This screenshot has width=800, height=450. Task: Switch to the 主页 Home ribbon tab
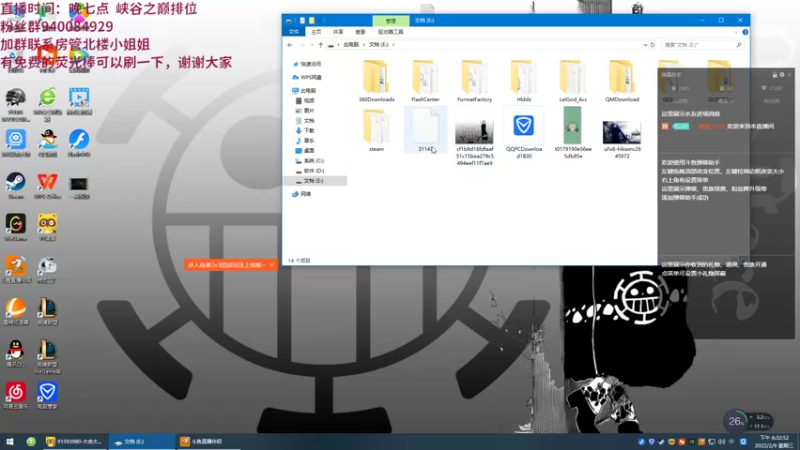(316, 32)
